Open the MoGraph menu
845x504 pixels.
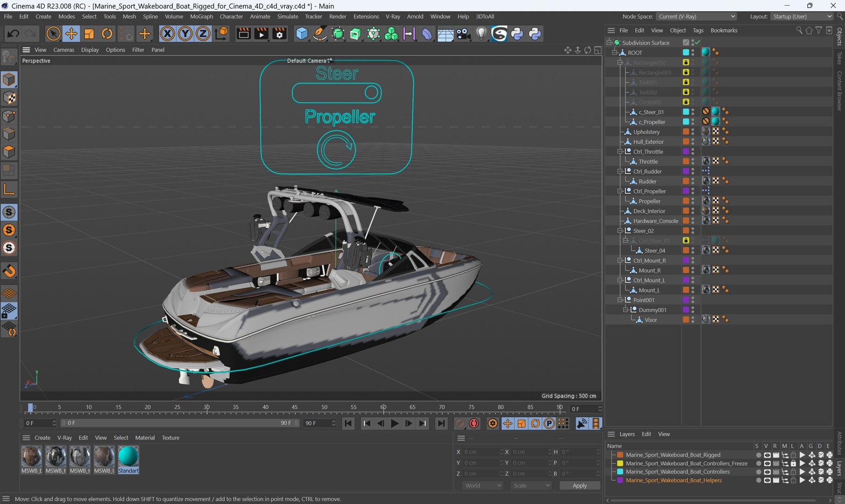pyautogui.click(x=201, y=16)
